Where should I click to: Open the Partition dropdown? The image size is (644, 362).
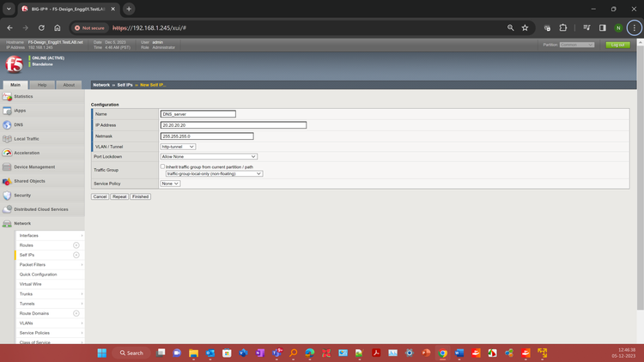click(577, 45)
